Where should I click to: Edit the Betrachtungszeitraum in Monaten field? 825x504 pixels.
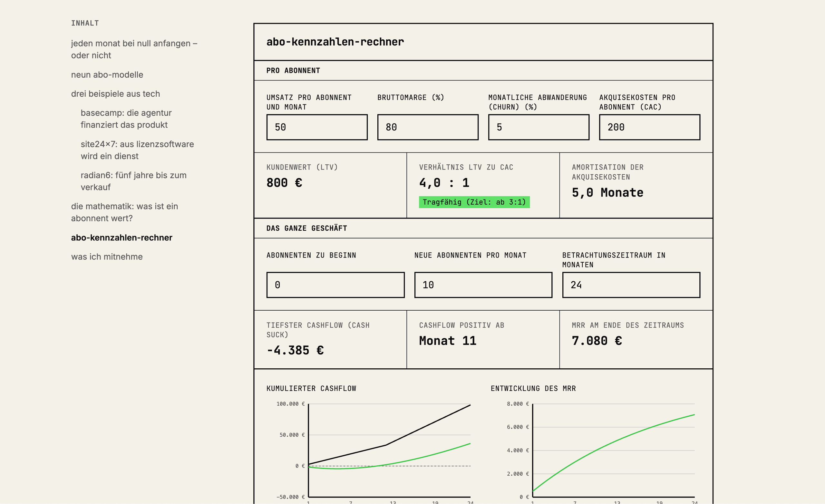point(631,285)
